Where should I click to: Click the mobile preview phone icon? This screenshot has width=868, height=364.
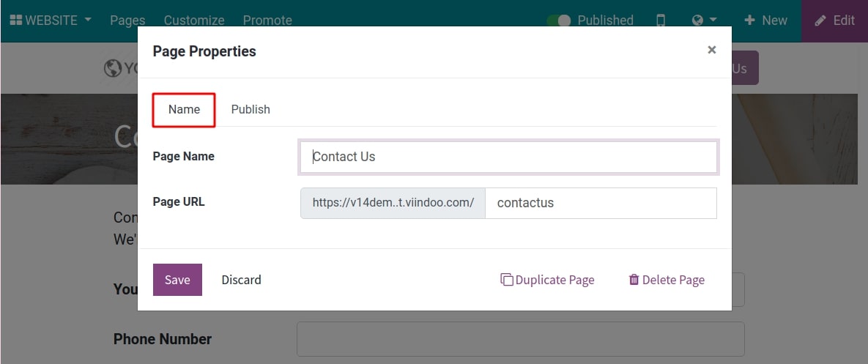[661, 21]
